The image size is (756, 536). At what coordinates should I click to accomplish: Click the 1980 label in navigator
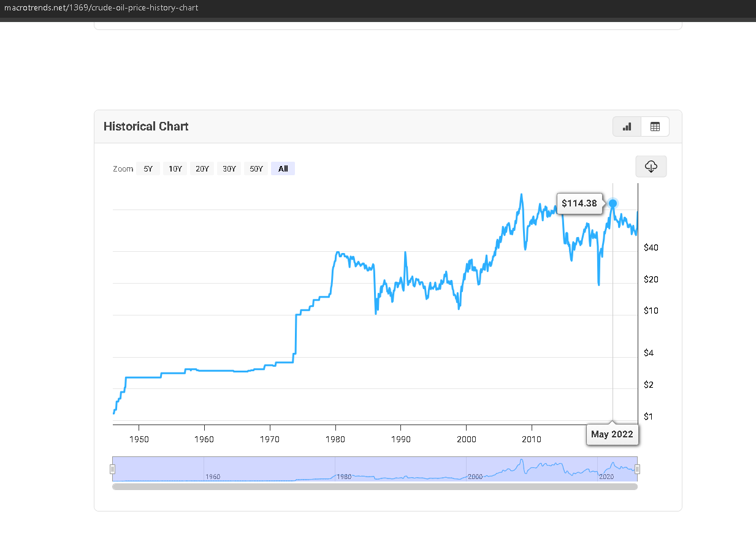344,477
